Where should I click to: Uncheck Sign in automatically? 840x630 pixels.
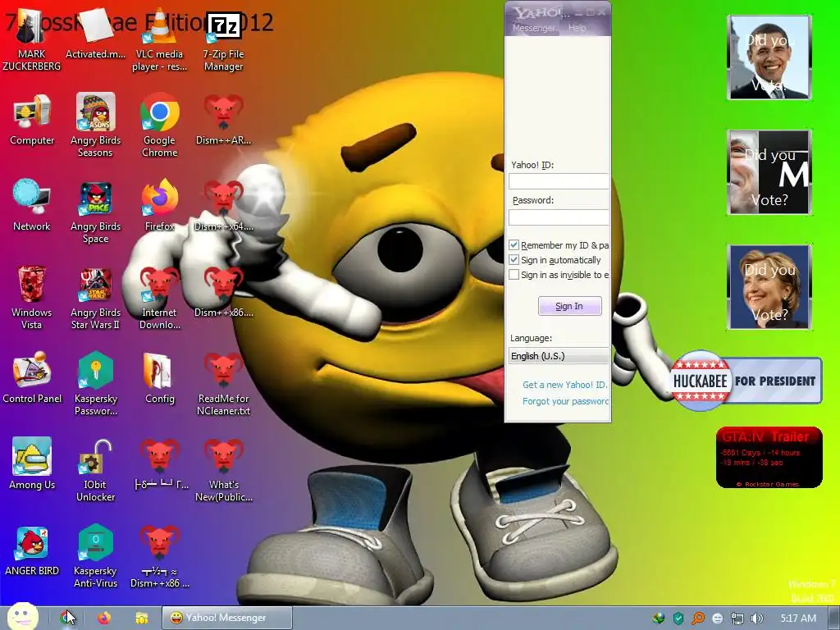pos(514,260)
